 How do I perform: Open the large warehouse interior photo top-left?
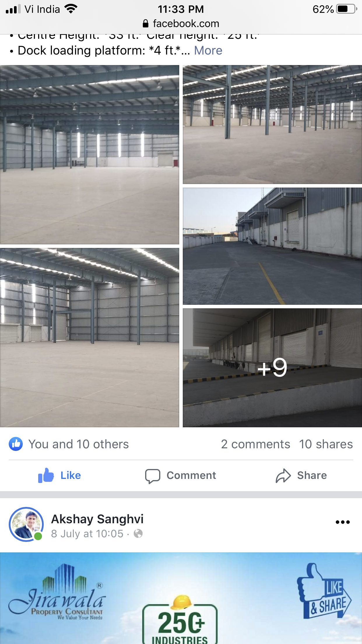click(89, 155)
